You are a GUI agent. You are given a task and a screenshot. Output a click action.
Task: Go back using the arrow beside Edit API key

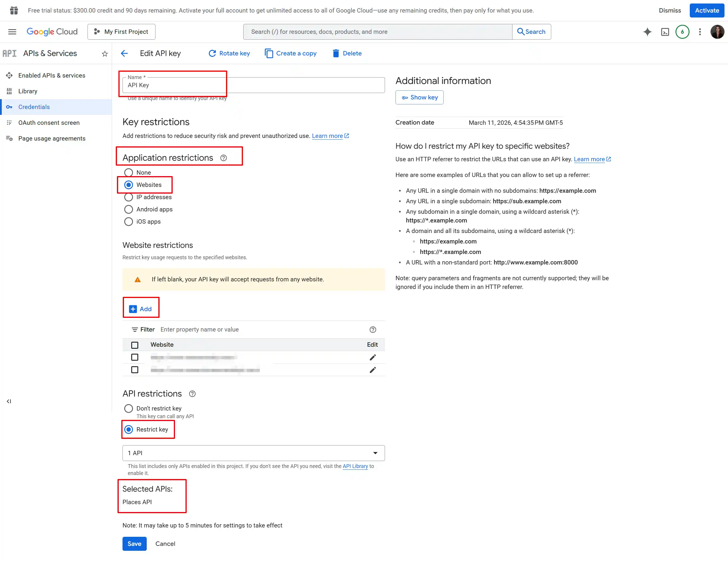click(124, 53)
